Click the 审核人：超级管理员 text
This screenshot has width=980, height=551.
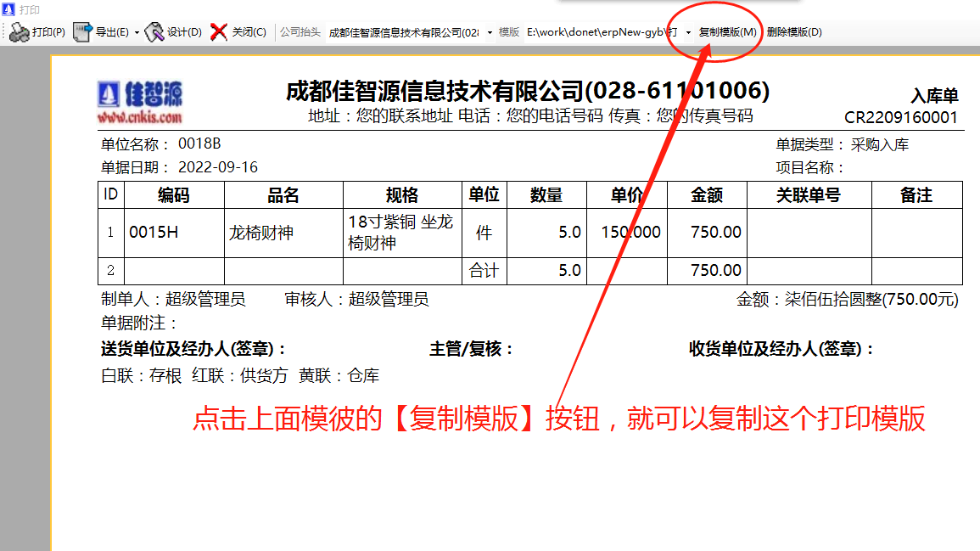click(357, 299)
